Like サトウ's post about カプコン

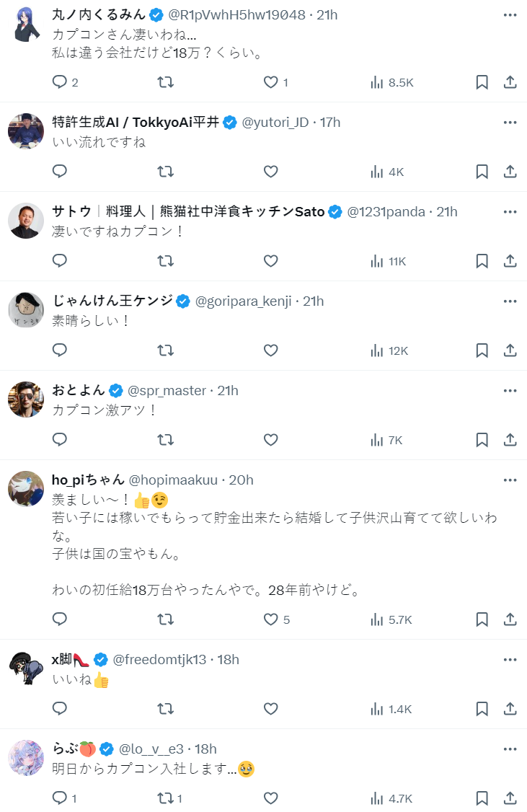click(x=270, y=261)
